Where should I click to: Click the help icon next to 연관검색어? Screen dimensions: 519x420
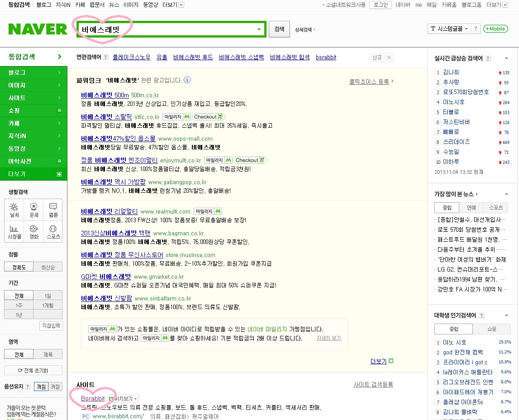pyautogui.click(x=105, y=57)
